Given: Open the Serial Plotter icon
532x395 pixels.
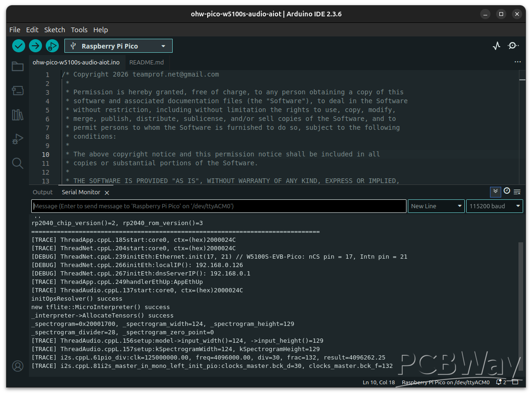Looking at the screenshot, I should [497, 46].
